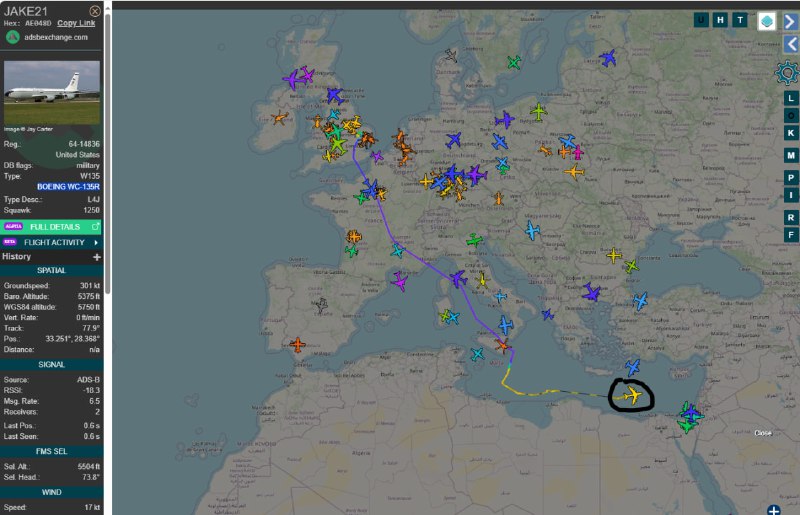Click the JAKE21 callsign title
The height and width of the screenshot is (515, 800).
point(26,11)
